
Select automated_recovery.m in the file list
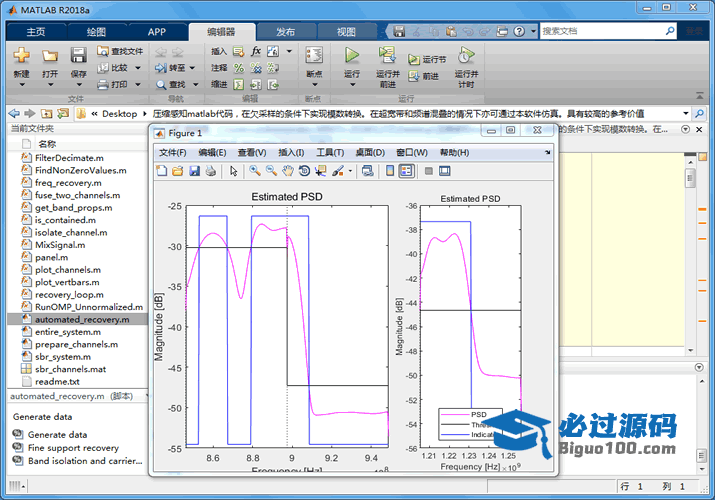coord(80,320)
